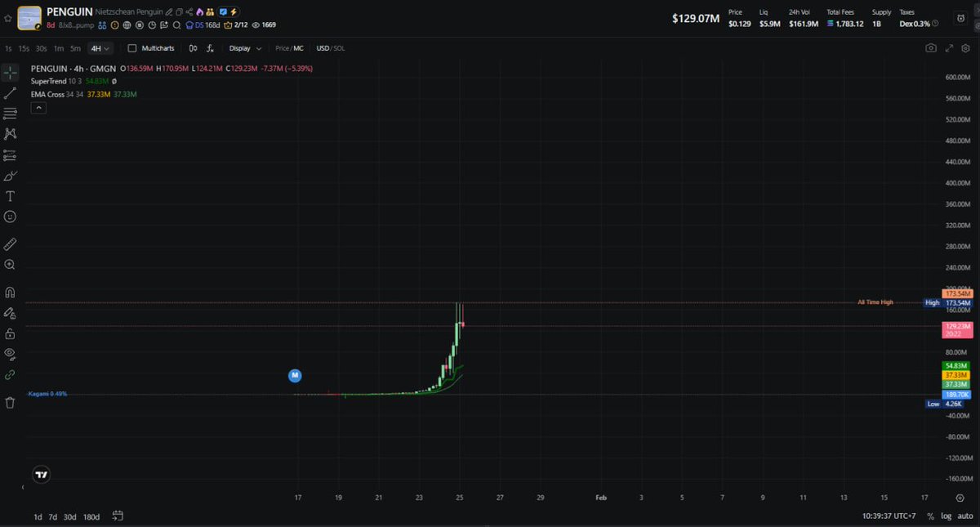The width and height of the screenshot is (980, 527).
Task: Share the PENGUIN token
Action: 189,12
